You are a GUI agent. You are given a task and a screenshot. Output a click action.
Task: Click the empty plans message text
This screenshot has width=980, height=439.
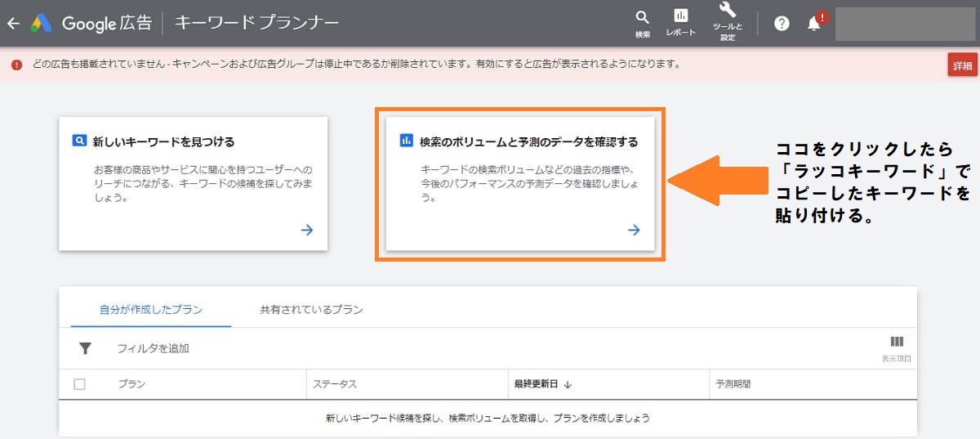click(488, 418)
